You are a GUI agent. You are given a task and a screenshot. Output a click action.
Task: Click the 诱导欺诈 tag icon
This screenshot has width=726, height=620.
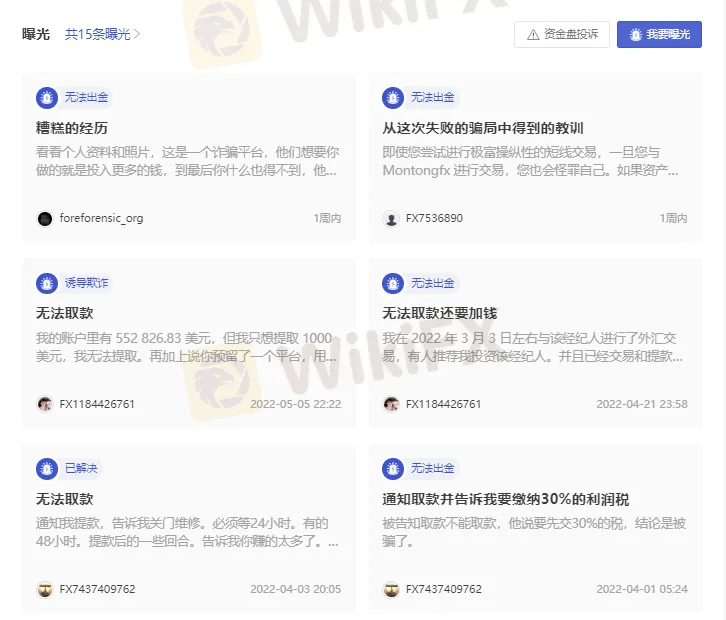click(47, 283)
